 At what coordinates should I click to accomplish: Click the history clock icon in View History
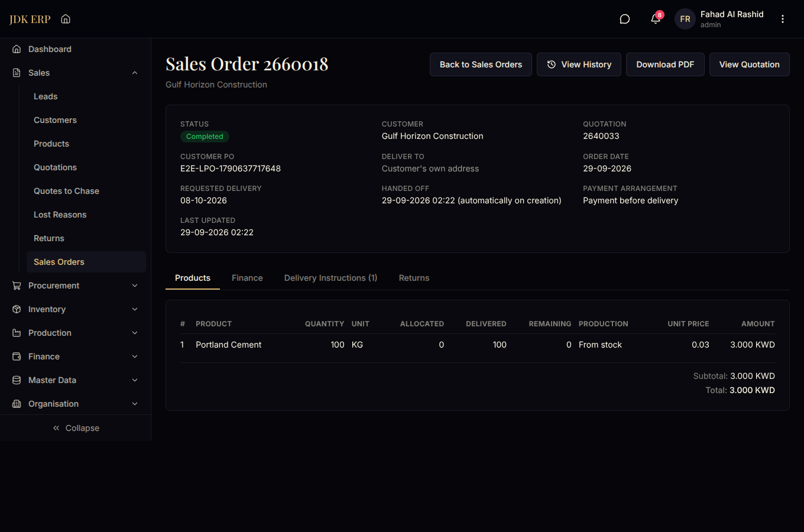[x=552, y=64]
